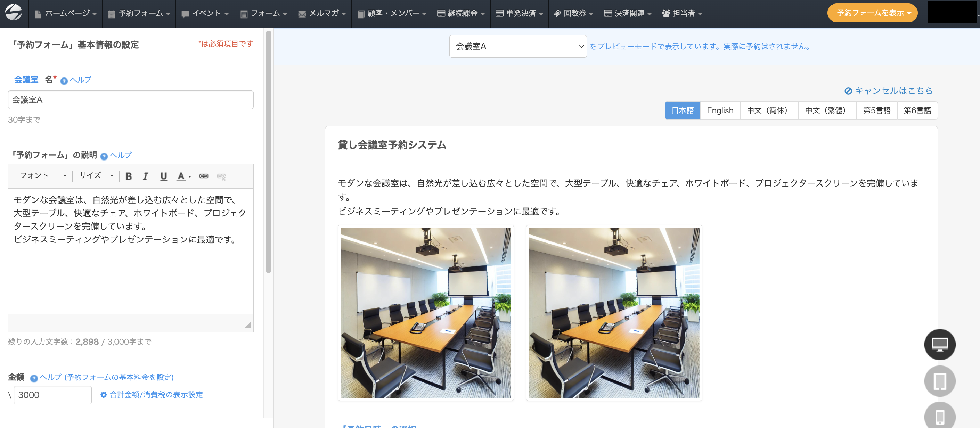Switch preview to smartphone view
This screenshot has height=428, width=980.
(x=939, y=416)
